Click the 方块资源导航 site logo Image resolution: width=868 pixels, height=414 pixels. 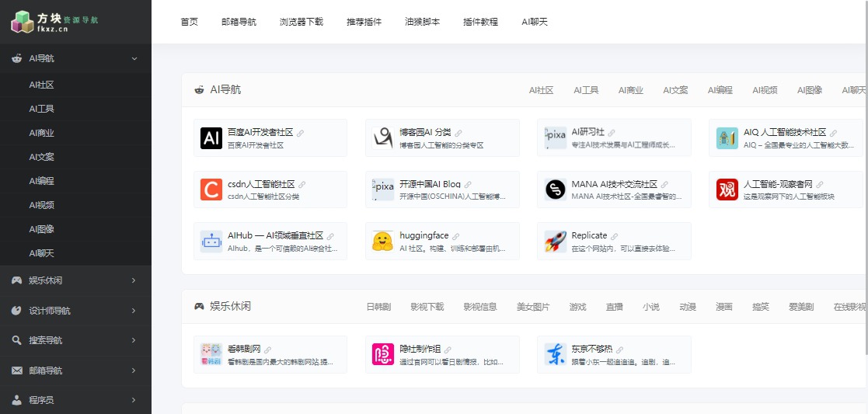55,23
